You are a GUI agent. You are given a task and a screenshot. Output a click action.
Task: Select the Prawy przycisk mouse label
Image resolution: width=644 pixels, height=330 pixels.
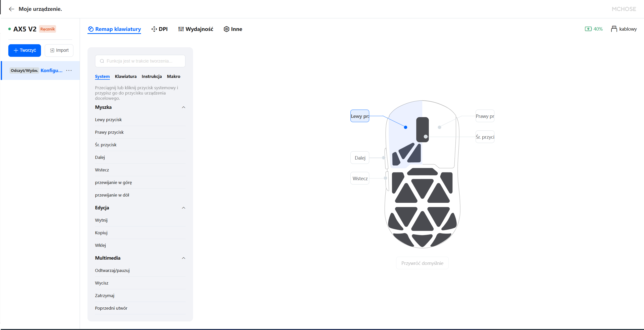[x=485, y=116]
